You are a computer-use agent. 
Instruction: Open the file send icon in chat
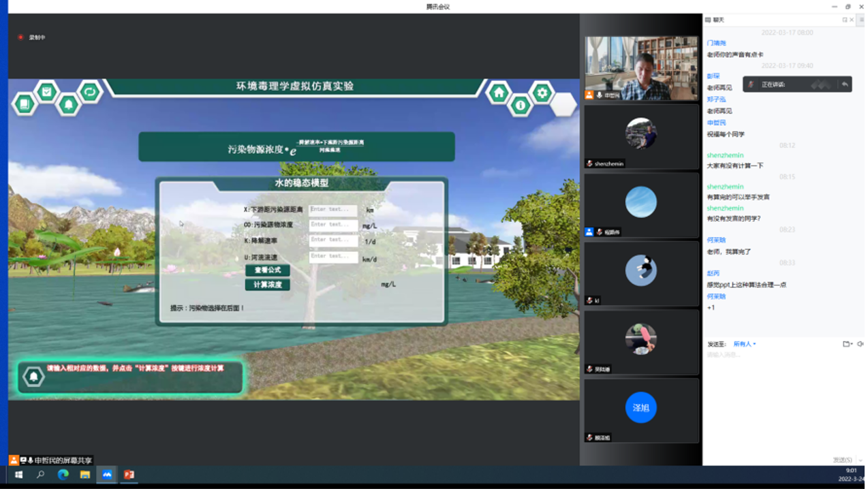(846, 344)
